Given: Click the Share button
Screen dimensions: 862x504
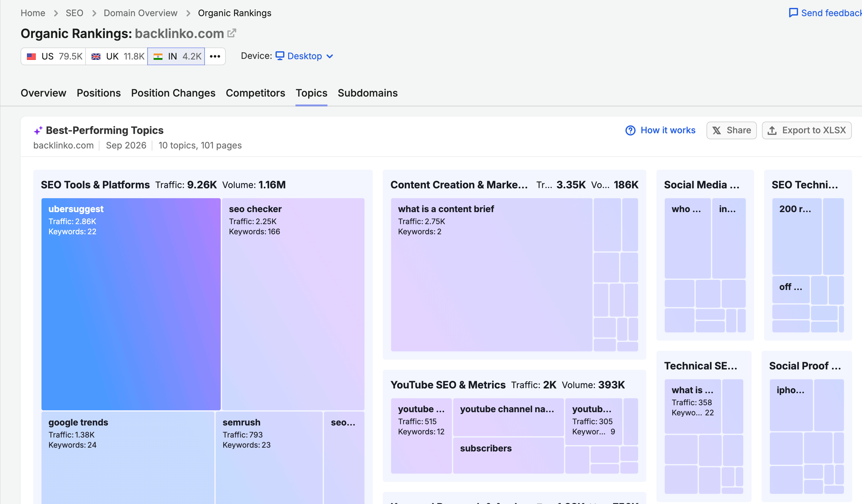Looking at the screenshot, I should (x=731, y=130).
